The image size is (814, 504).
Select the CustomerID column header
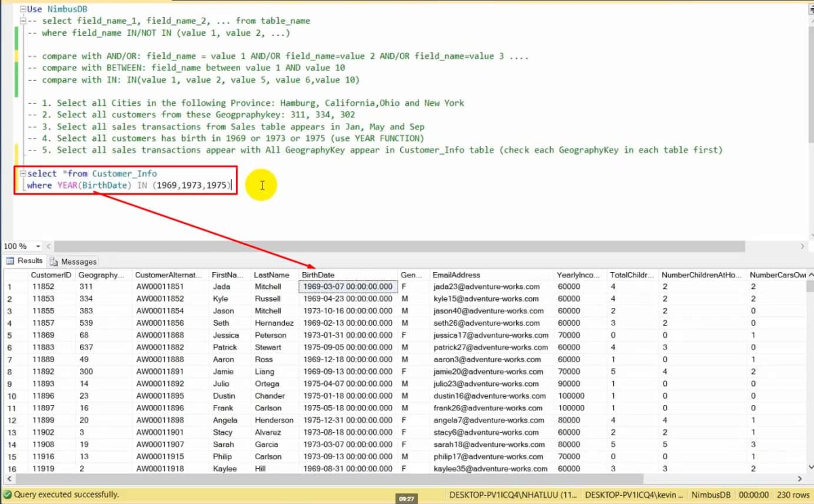(x=52, y=275)
